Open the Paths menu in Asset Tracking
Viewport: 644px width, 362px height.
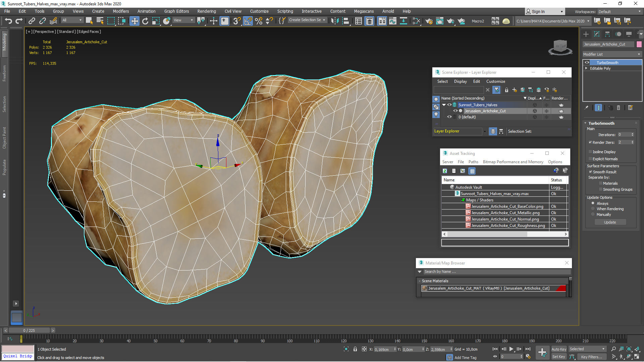click(x=473, y=162)
